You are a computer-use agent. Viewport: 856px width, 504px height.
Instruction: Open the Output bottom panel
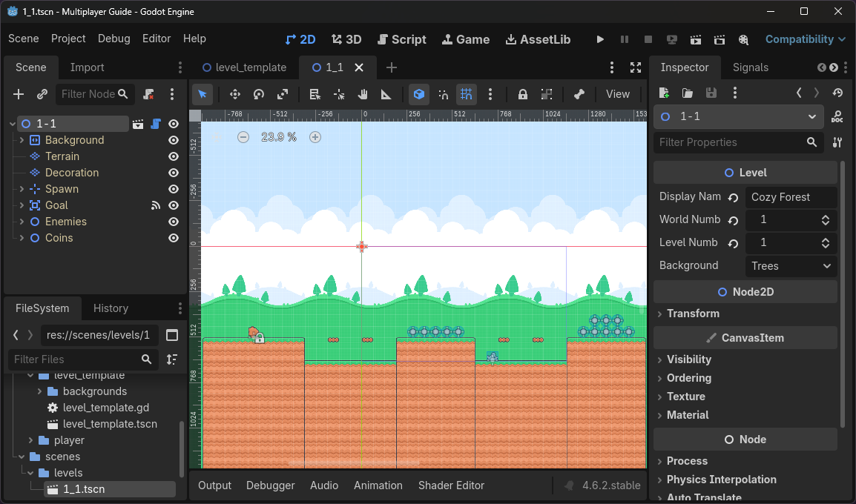pyautogui.click(x=214, y=485)
